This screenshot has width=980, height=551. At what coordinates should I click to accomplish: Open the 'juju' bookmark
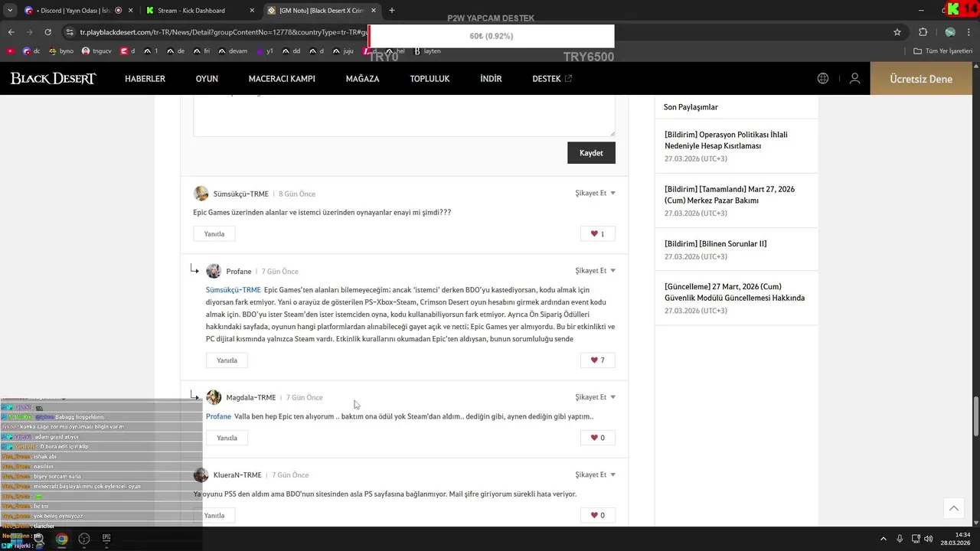342,51
